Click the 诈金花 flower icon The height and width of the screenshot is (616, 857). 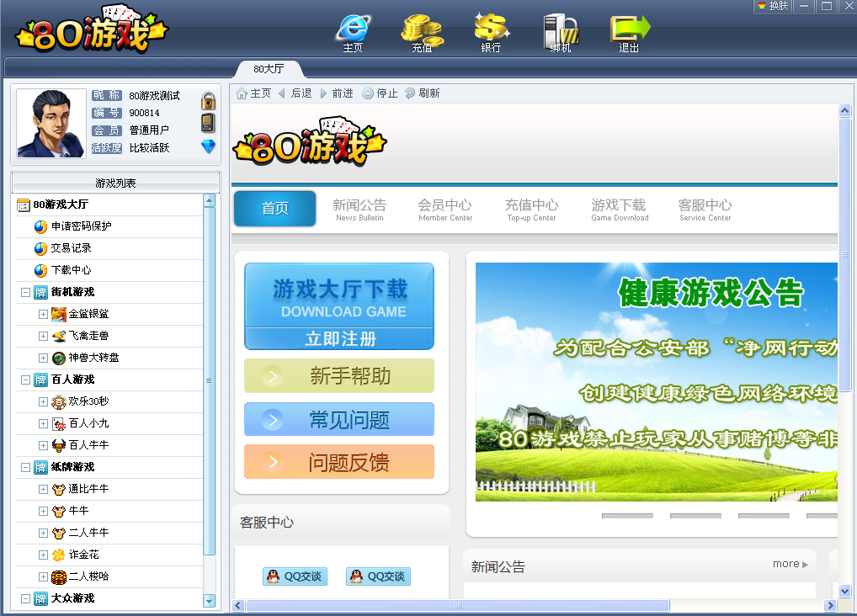point(58,555)
